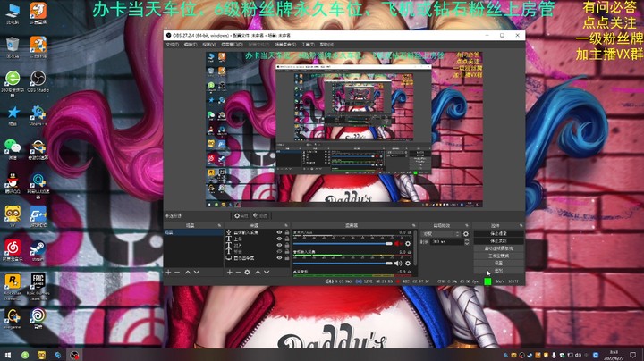The height and width of the screenshot is (361, 644).
Task: Adjust the muted channel volume slider
Action: [x=343, y=244]
